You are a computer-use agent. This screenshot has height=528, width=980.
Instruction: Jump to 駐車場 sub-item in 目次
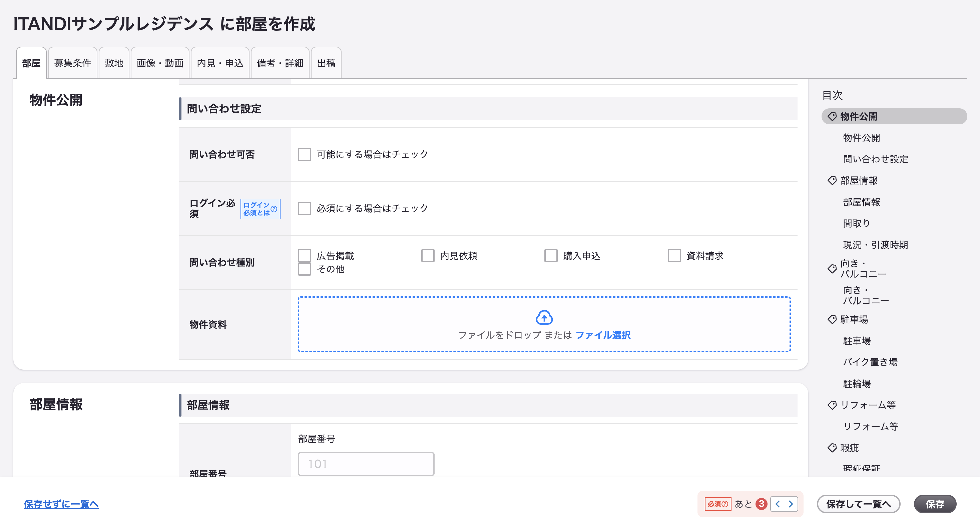coord(857,341)
